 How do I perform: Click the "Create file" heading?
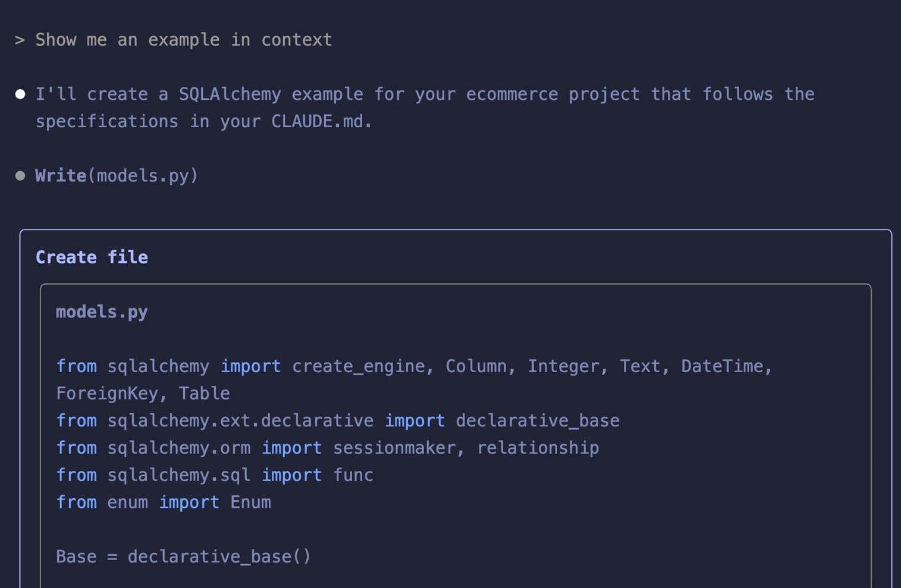[92, 257]
